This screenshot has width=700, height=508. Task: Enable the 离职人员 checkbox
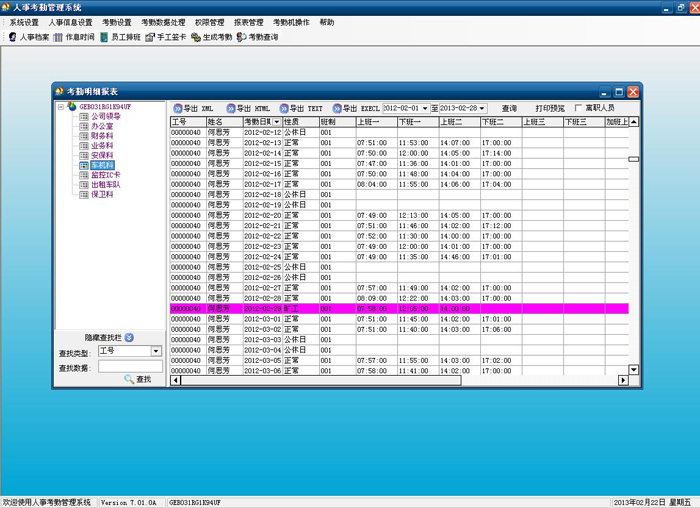point(578,108)
